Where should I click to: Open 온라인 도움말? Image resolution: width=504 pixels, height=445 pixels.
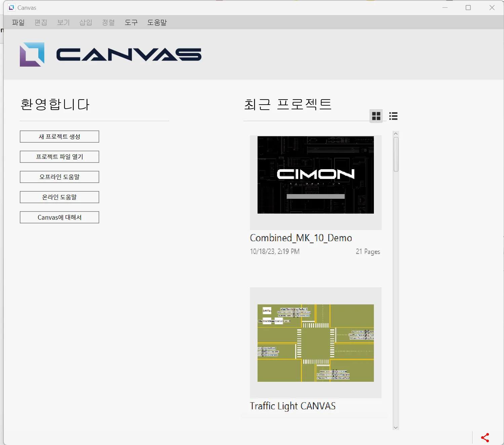(60, 197)
